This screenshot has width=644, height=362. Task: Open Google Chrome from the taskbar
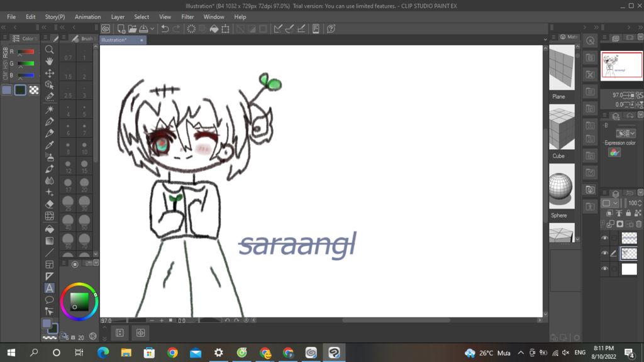click(x=172, y=353)
